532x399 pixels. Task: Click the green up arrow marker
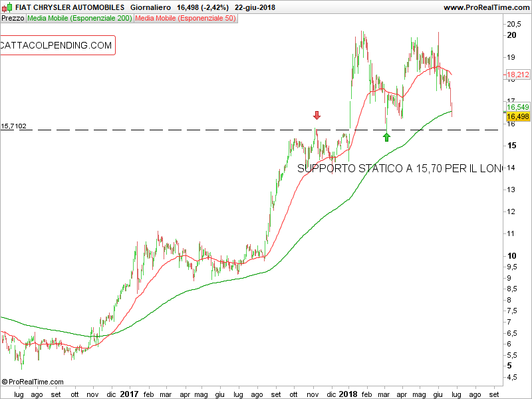386,137
